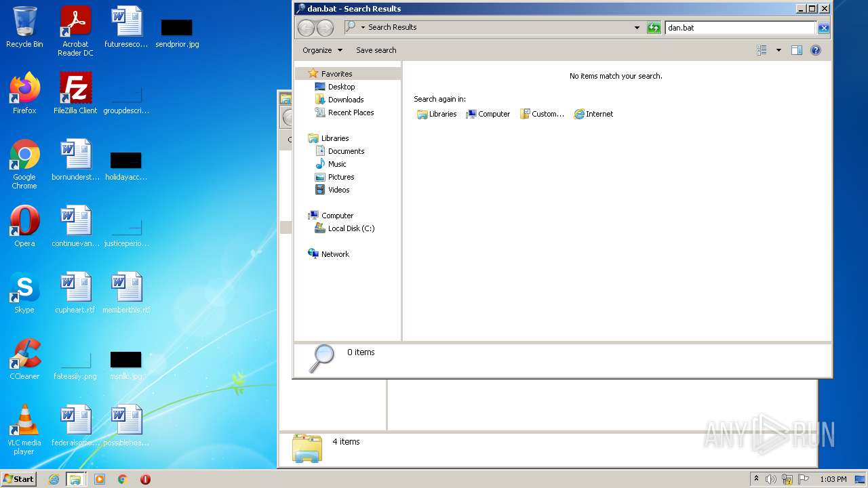Click the change view icon
The width and height of the screenshot is (868, 488).
tap(762, 50)
